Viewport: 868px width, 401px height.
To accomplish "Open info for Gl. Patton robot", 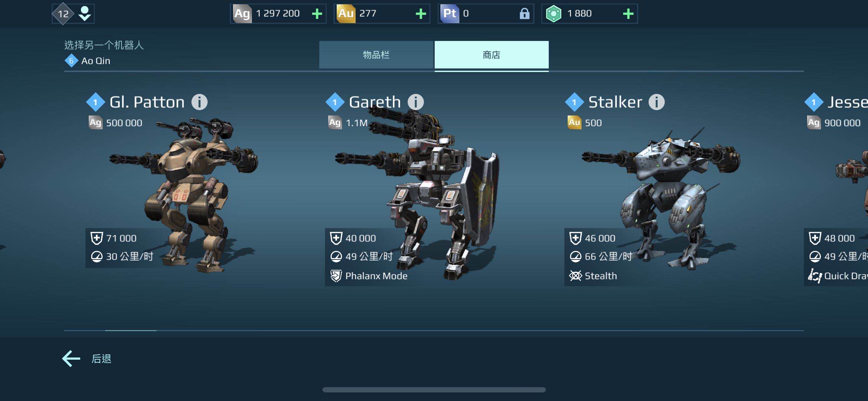I will pos(199,102).
